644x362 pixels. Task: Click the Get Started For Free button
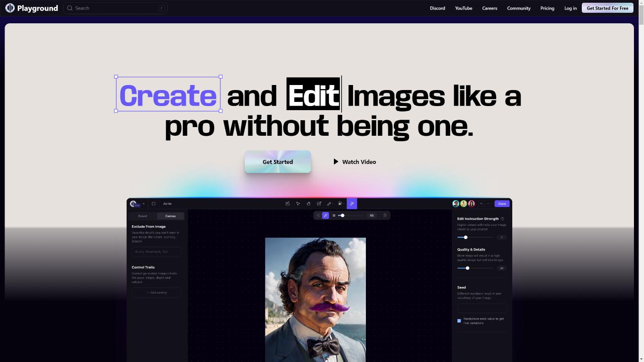[x=607, y=8]
